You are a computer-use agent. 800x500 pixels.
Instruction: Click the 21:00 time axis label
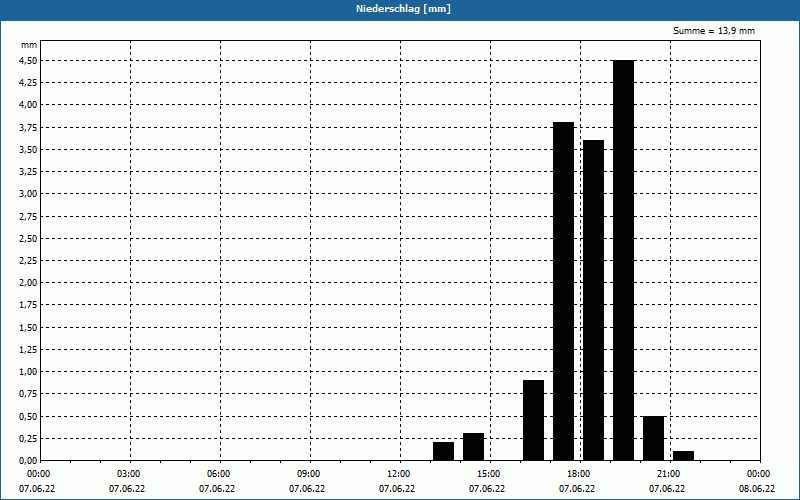point(668,474)
